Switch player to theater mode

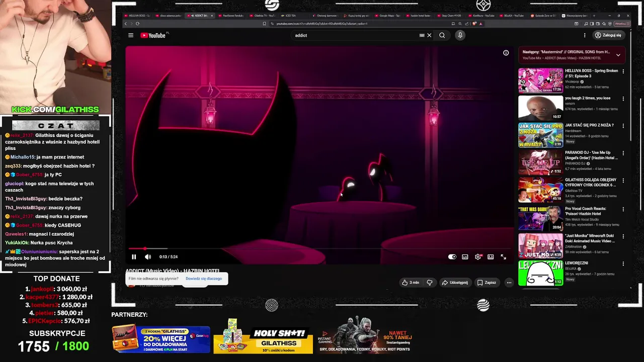(x=491, y=257)
